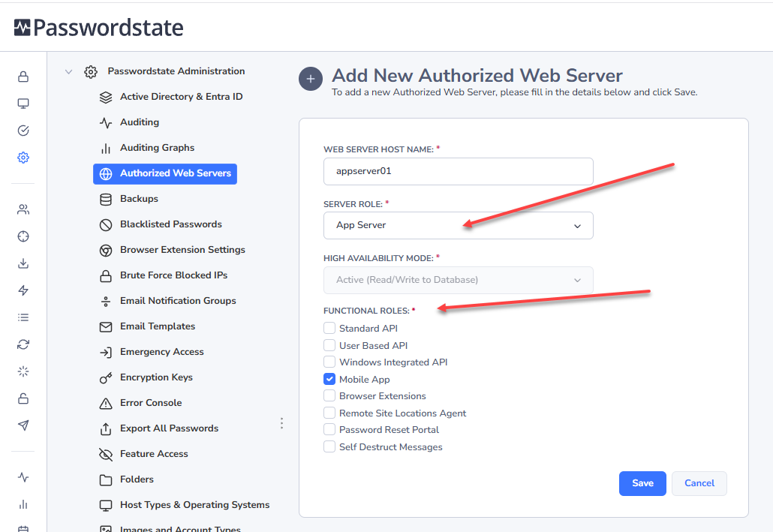
Task: Tick Remote Site Locations Agent checkbox
Action: [x=329, y=413]
